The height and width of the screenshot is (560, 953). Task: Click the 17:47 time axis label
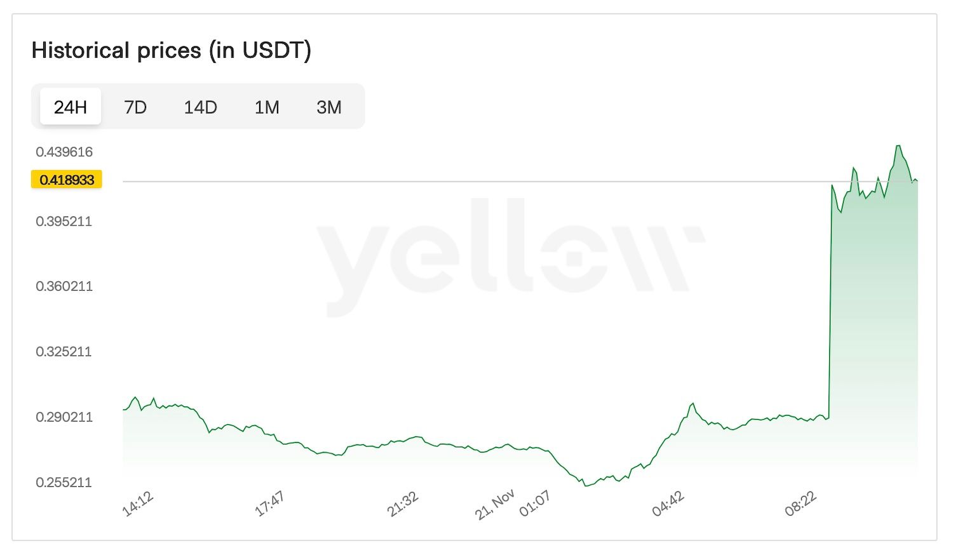coord(269,504)
